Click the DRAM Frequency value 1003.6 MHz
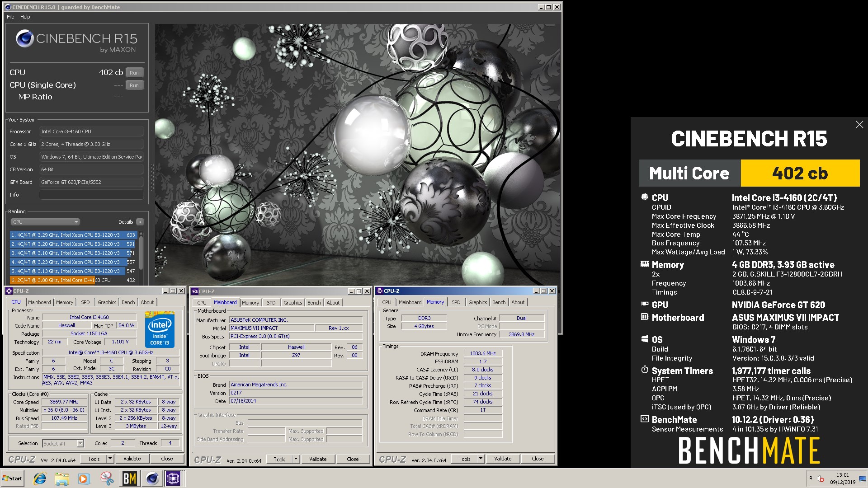The height and width of the screenshot is (488, 868). pos(482,354)
